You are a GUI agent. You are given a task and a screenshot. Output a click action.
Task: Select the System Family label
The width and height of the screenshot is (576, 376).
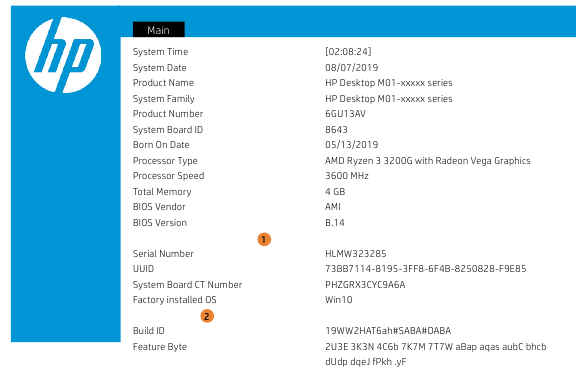164,99
